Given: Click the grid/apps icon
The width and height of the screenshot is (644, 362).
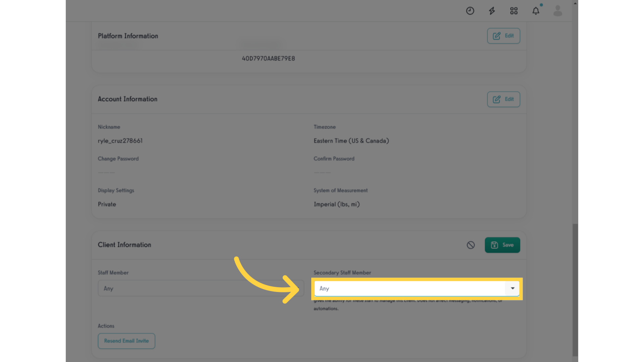Looking at the screenshot, I should (x=514, y=11).
